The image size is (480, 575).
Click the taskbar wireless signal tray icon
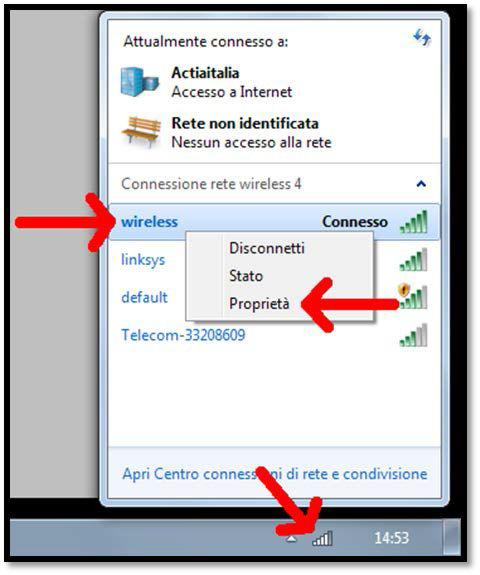pyautogui.click(x=322, y=538)
